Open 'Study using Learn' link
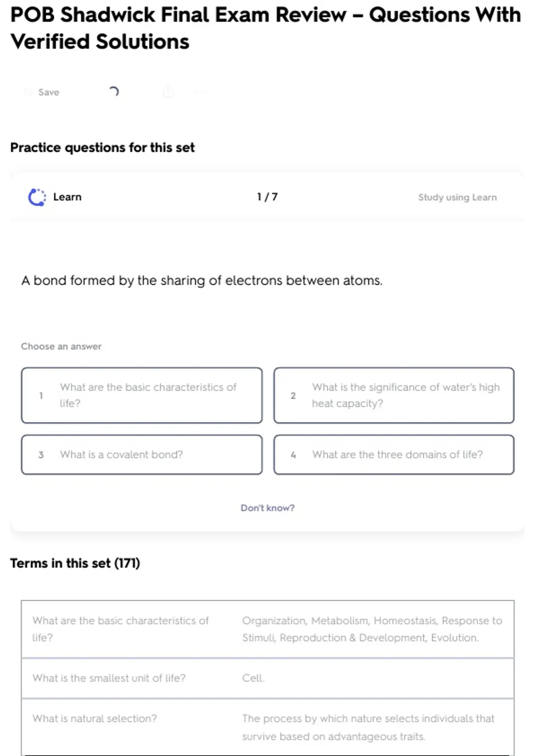 coord(457,197)
